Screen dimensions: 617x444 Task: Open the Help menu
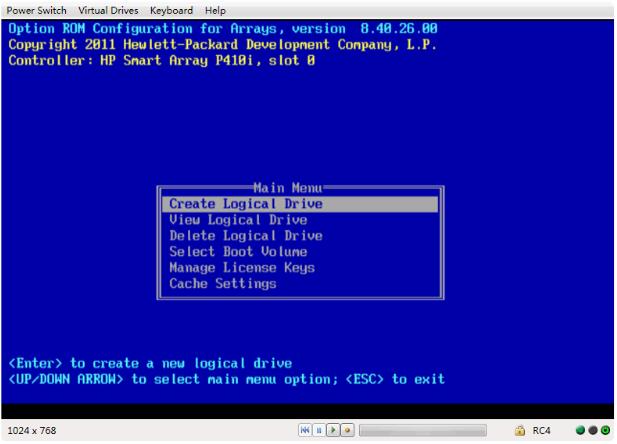click(215, 11)
